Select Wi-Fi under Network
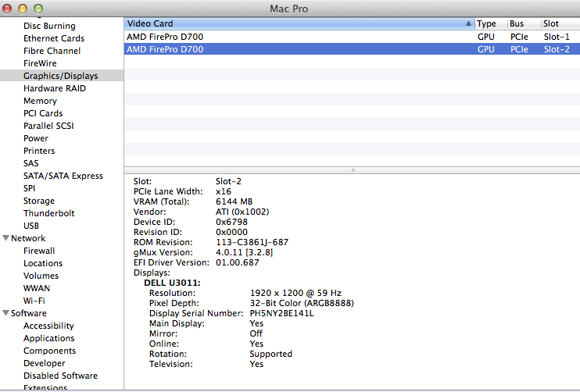 (x=34, y=301)
